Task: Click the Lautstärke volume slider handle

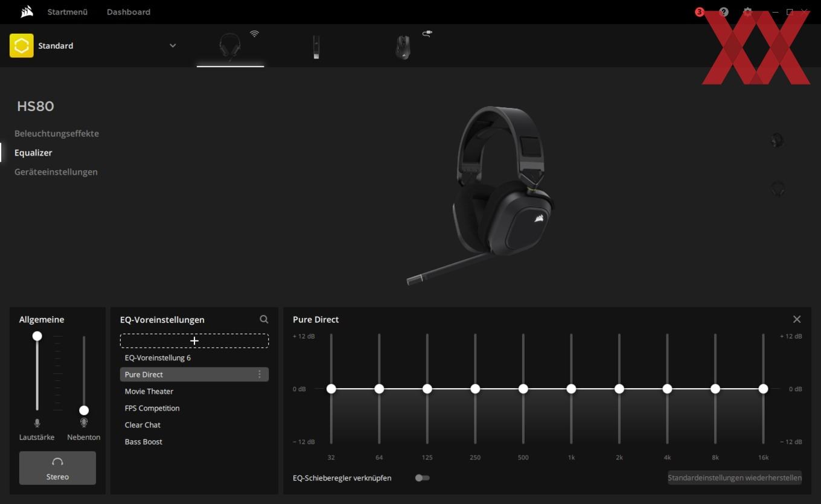Action: click(37, 336)
